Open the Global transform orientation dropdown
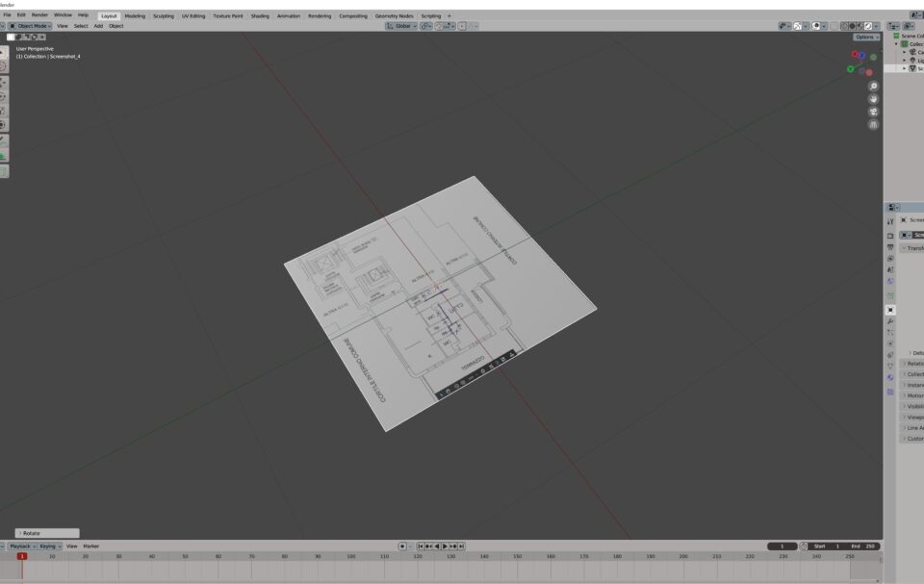 pyautogui.click(x=401, y=26)
